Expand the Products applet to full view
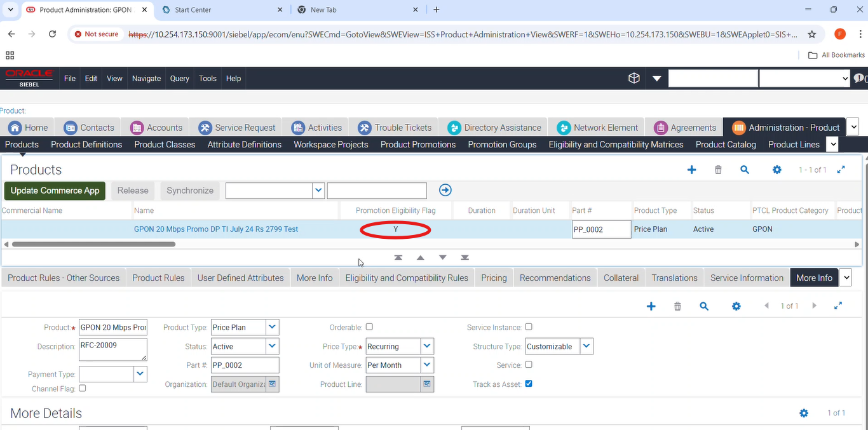 841,170
